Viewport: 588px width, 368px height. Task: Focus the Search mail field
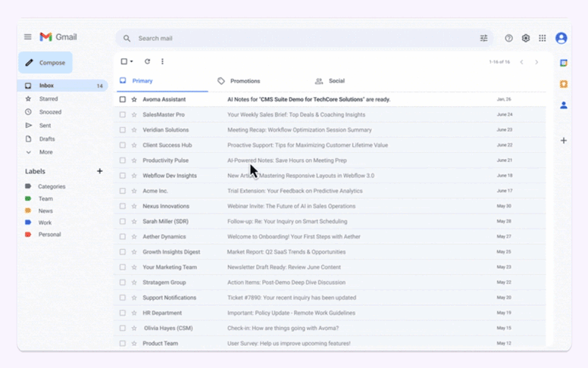tap(304, 38)
